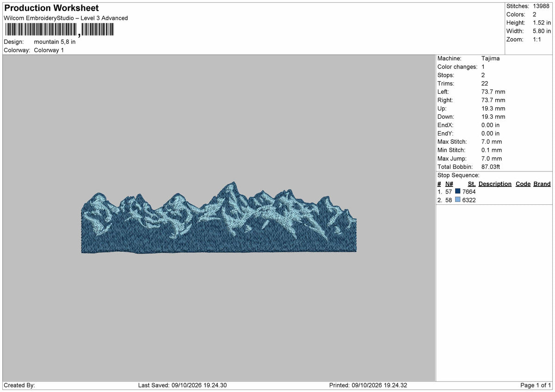
Task: Click the 'Brand' column header
Action: tap(542, 184)
